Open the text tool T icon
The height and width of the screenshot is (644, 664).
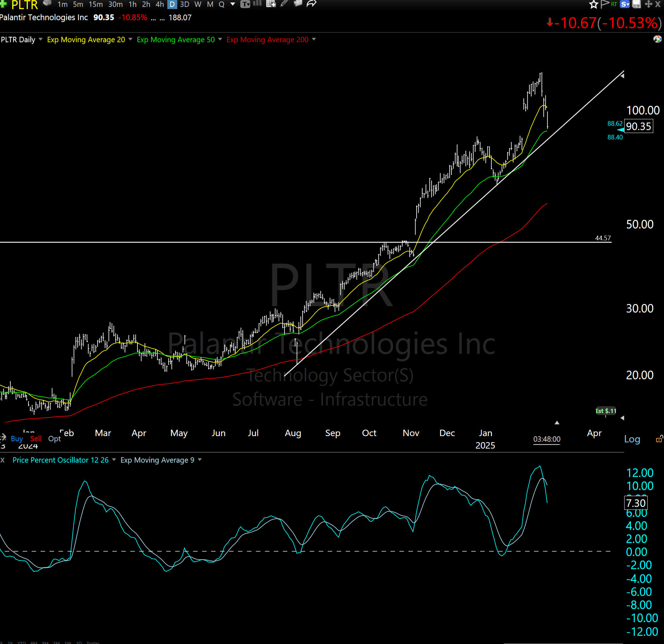coord(245,4)
